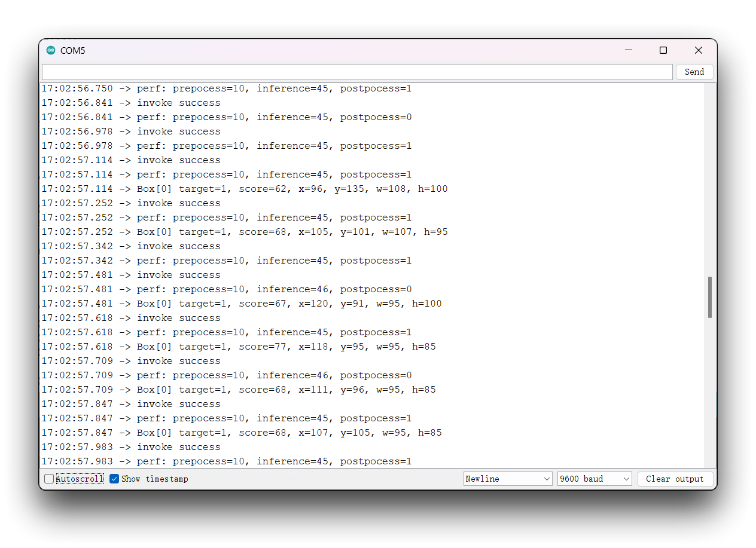Click the Box line with score=77, x=118
The image size is (756, 548).
point(239,347)
